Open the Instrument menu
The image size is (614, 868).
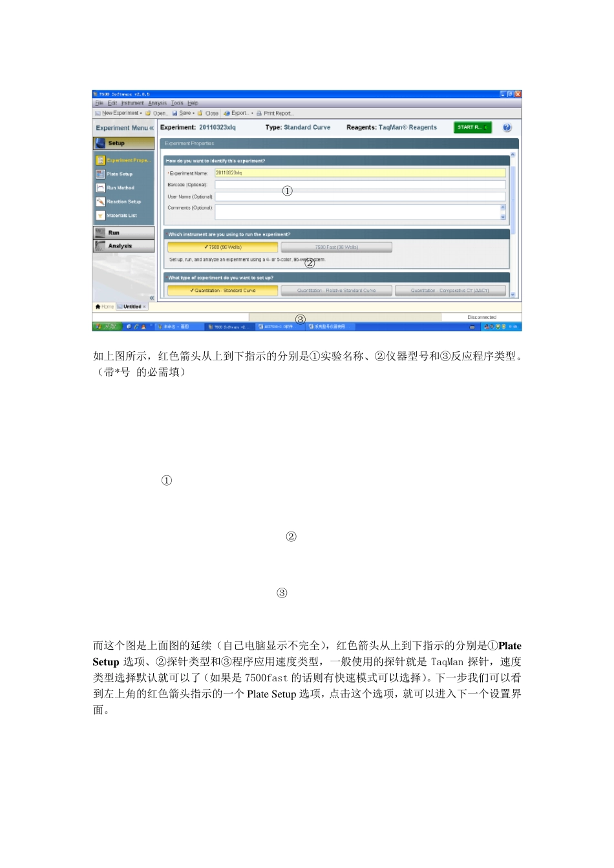pos(132,103)
